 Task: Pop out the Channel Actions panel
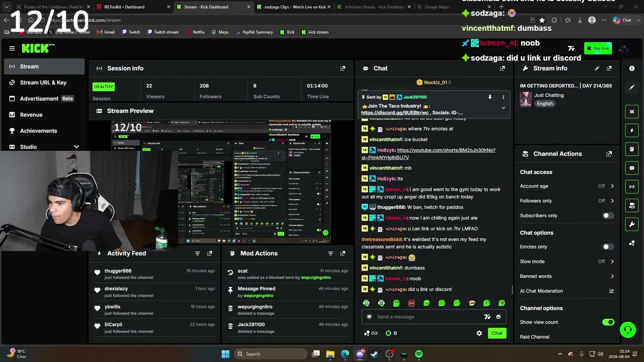point(609,154)
